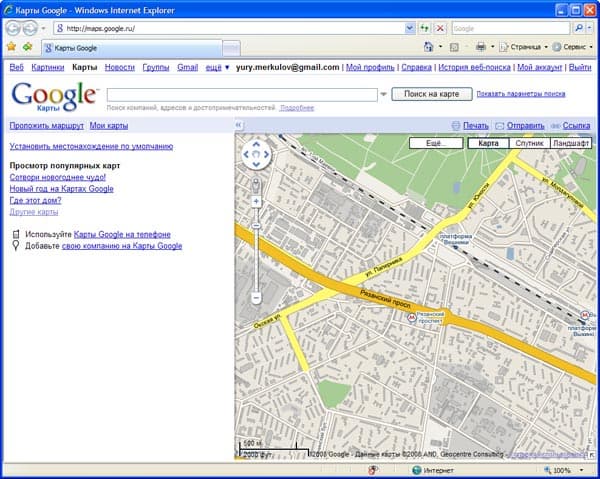Click the security status bar icon
This screenshot has height=479, width=600.
(x=373, y=470)
